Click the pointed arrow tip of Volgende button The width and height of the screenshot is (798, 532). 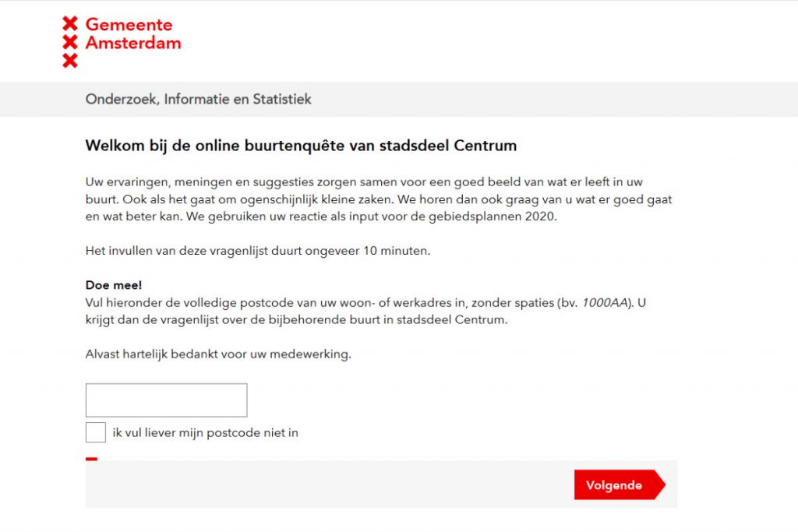660,484
